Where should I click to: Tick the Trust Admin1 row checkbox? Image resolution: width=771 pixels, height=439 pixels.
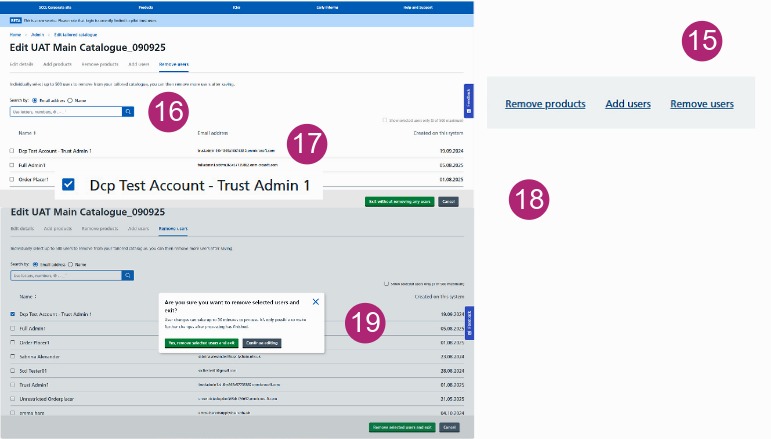click(13, 384)
